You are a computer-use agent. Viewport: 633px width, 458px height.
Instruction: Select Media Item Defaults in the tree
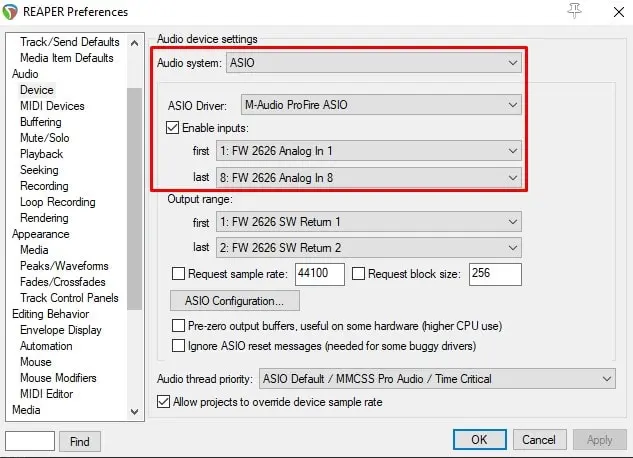(x=67, y=58)
